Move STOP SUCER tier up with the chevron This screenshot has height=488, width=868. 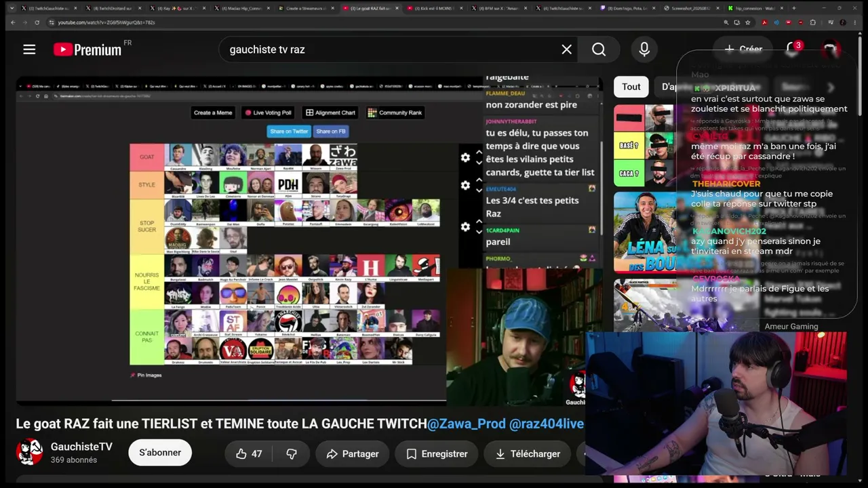[x=479, y=222]
